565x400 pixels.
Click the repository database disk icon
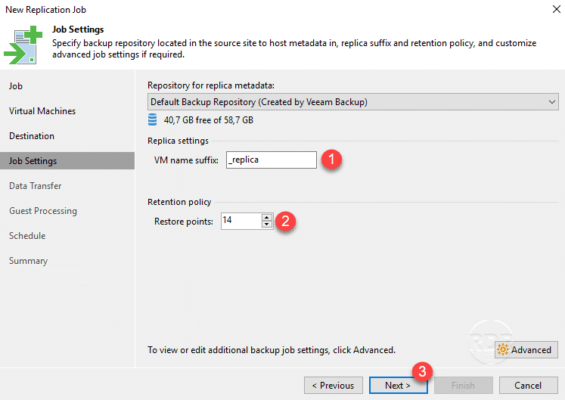click(152, 120)
